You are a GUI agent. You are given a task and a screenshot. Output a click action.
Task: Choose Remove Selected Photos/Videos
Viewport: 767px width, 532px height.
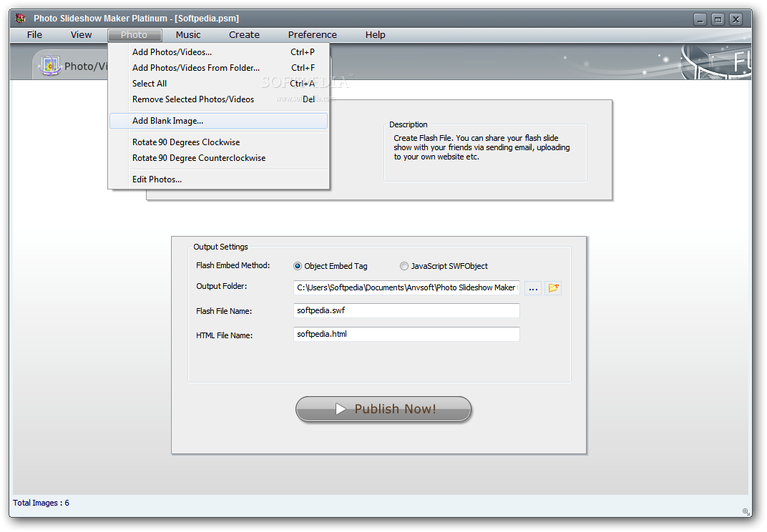click(219, 99)
